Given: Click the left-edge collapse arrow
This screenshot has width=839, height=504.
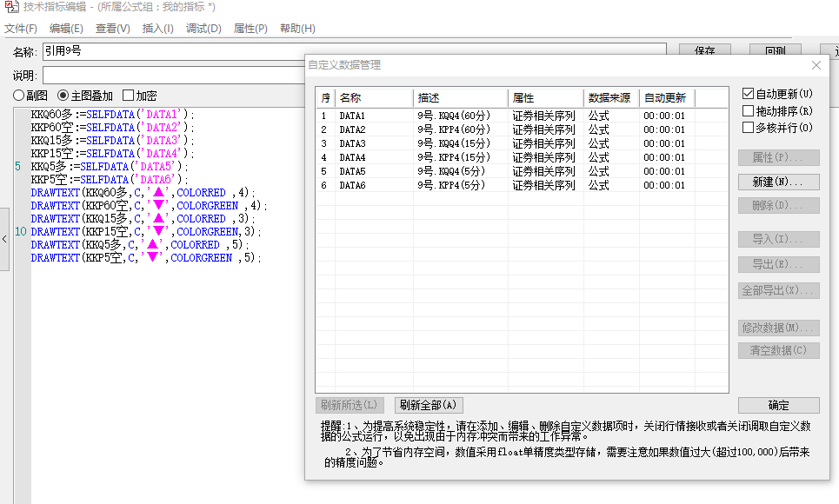Looking at the screenshot, I should pyautogui.click(x=4, y=237).
